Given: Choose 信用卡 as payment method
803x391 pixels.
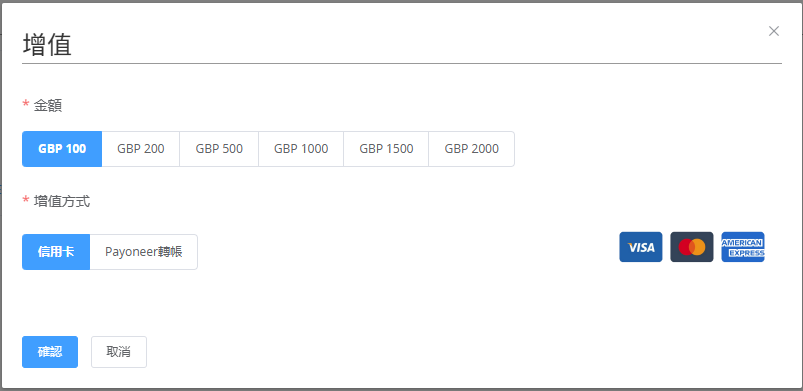Looking at the screenshot, I should 56,252.
